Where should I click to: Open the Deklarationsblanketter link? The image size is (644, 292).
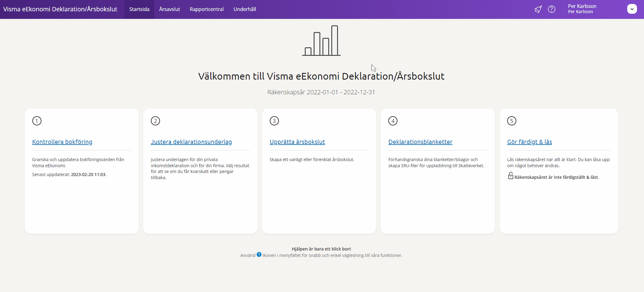420,142
